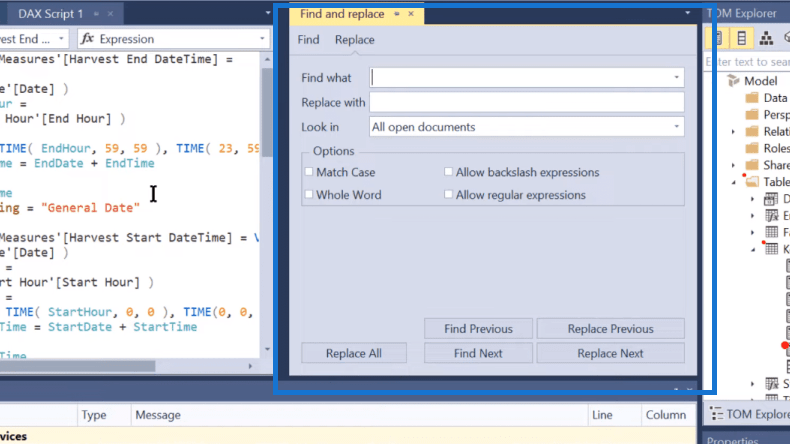Click the Line column header
Screen dimensions: 790x444
coord(602,415)
